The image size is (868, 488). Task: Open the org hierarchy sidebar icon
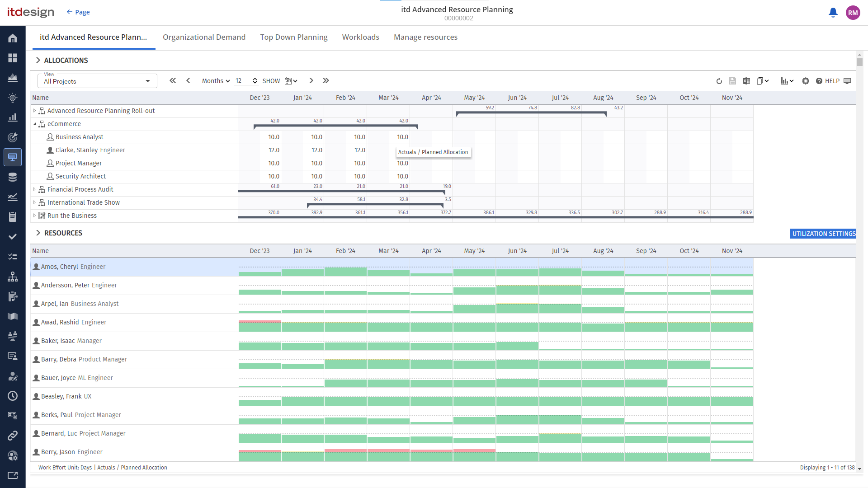13,277
